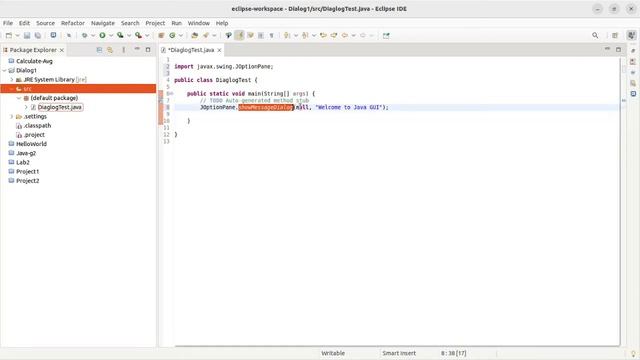The width and height of the screenshot is (640, 360).
Task: Close the DialogTest.java editor tab
Action: pyautogui.click(x=219, y=50)
